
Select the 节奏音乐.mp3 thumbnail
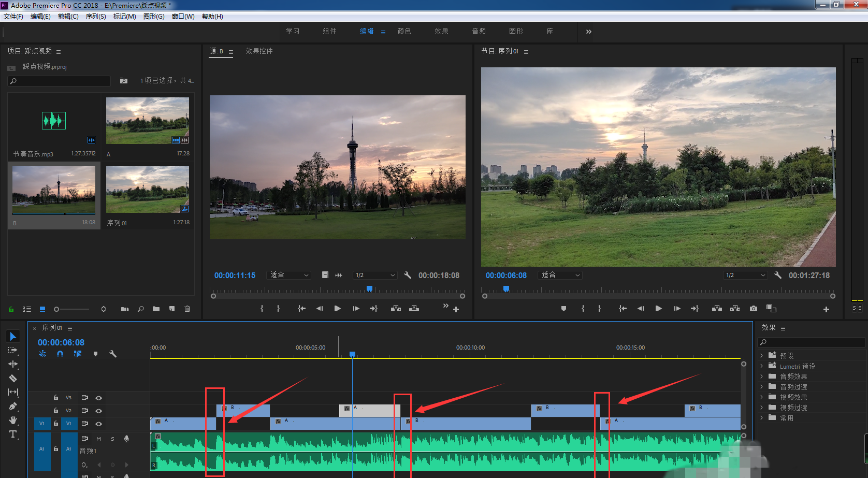[54, 121]
